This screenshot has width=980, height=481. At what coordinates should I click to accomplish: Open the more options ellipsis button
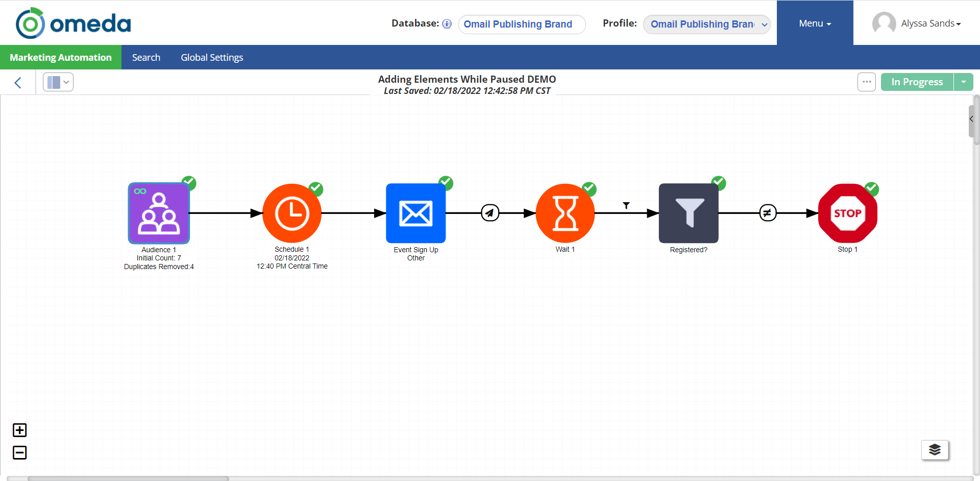[866, 82]
